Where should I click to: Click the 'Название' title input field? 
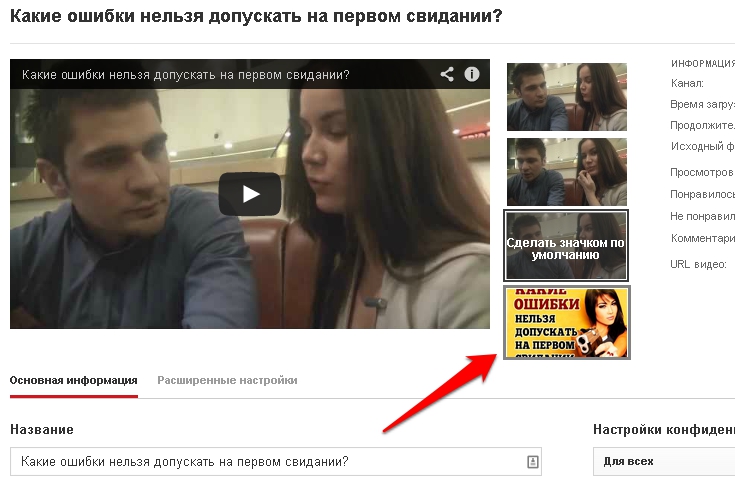click(x=276, y=462)
